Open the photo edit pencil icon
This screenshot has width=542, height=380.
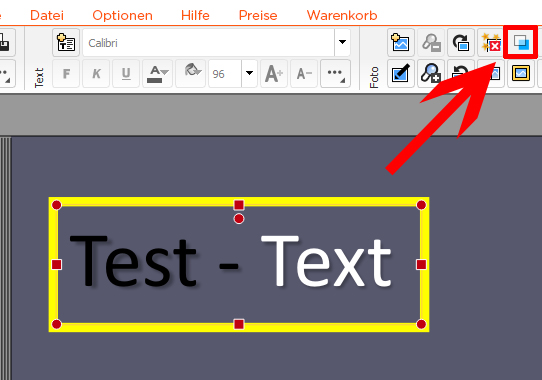401,73
